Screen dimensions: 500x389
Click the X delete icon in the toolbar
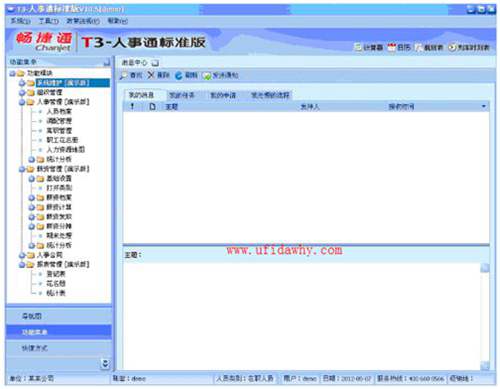[151, 75]
